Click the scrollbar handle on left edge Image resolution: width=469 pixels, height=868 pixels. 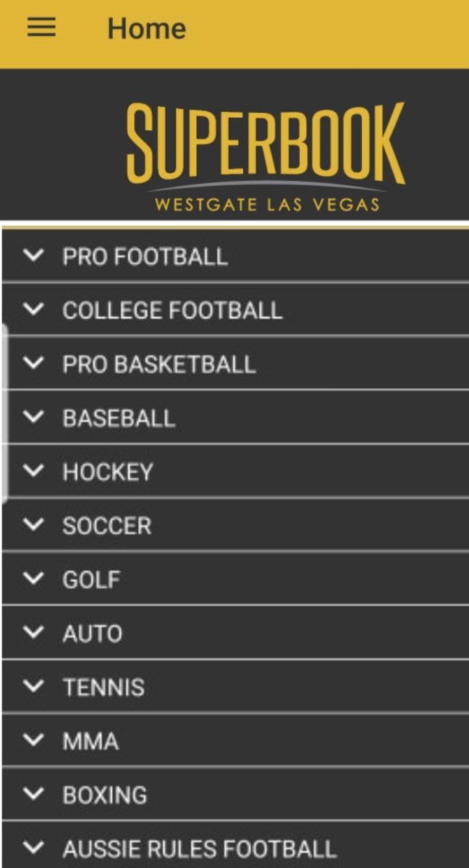[4, 412]
